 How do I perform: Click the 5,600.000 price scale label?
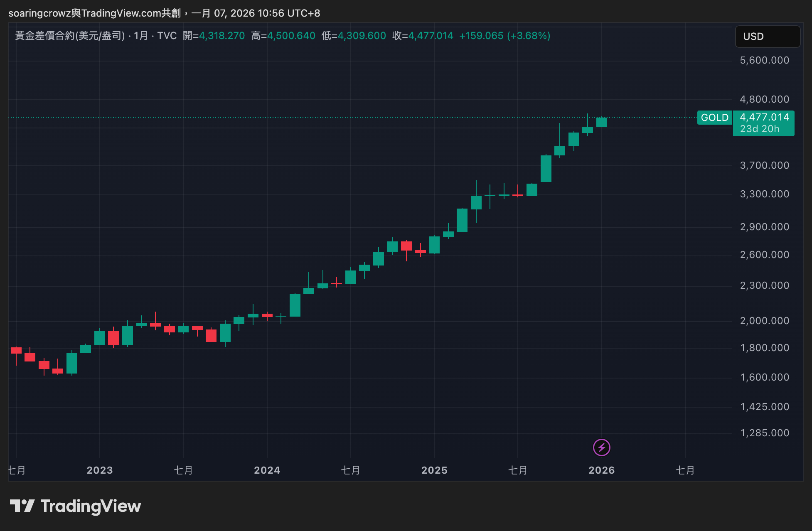[x=764, y=60]
